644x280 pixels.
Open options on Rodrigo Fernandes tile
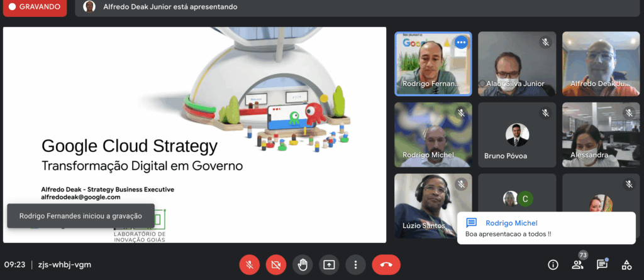[461, 43]
